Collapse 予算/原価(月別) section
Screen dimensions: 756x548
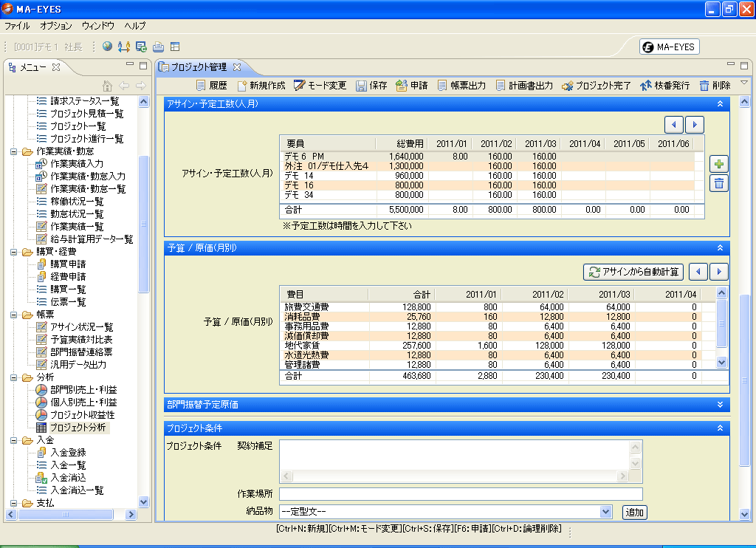(x=720, y=248)
